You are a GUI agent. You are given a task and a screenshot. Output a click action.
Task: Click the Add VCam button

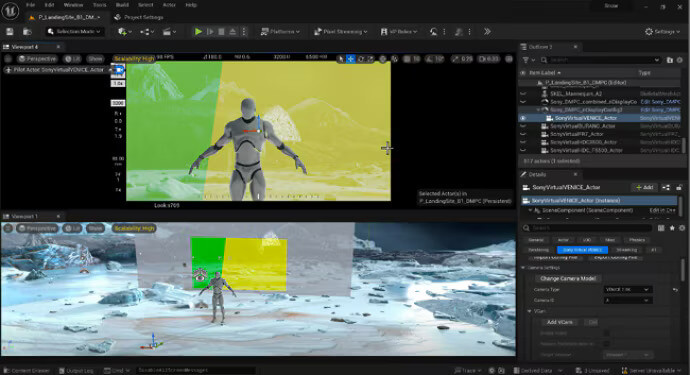click(x=560, y=322)
